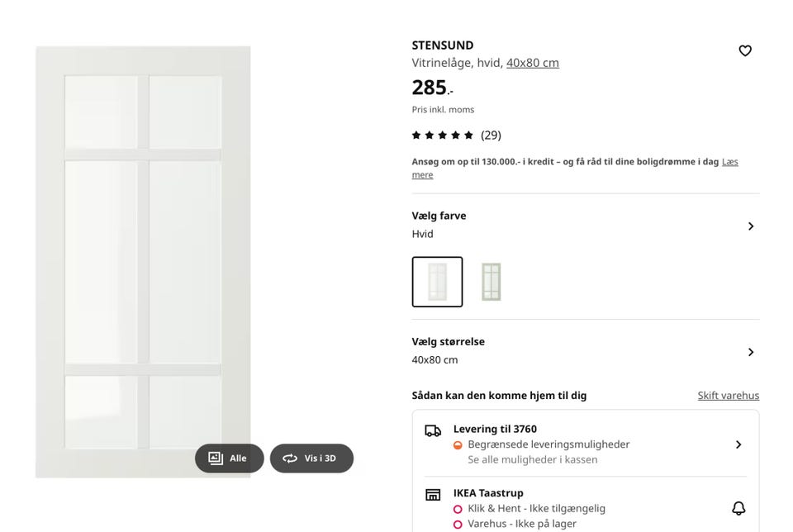Expand the Vælg størrelse options

tap(750, 352)
